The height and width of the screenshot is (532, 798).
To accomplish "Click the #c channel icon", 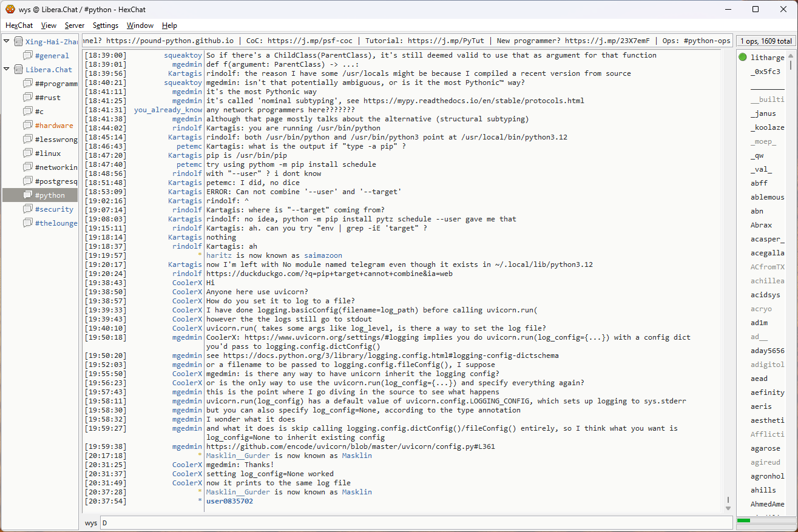I will click(x=28, y=111).
